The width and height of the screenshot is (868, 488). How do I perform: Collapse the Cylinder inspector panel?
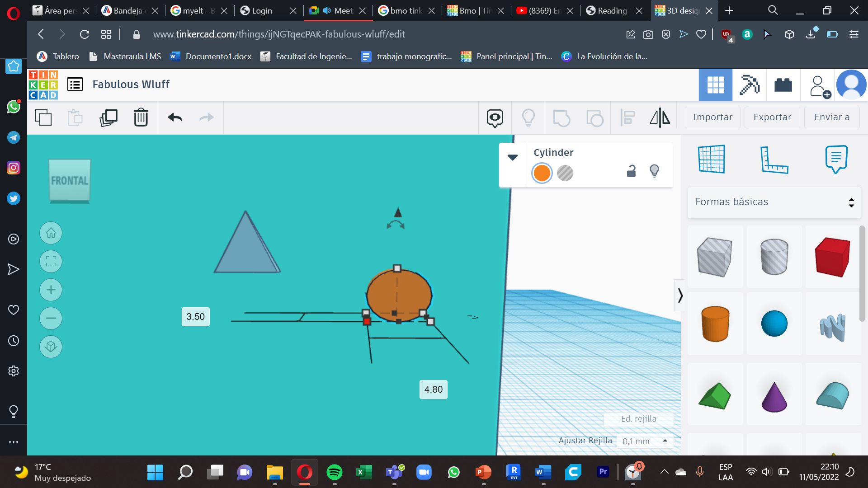[513, 157]
